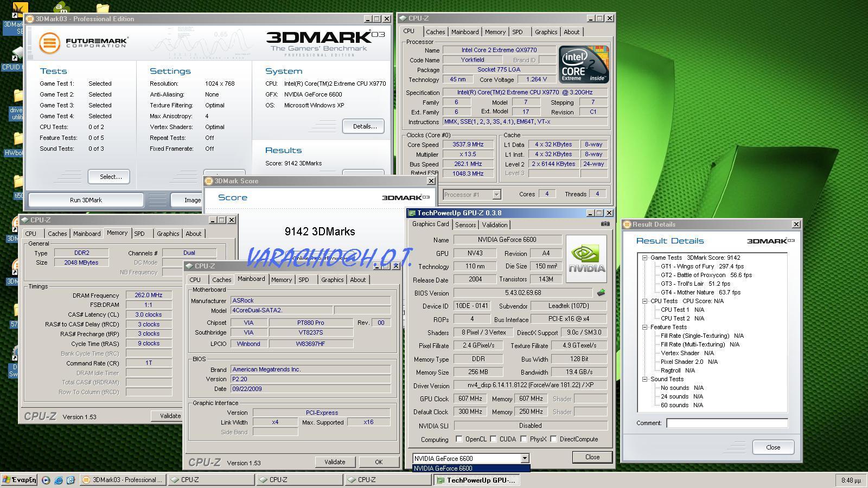Open the GPU selector dropdown in GPU-Z
This screenshot has height=488, width=868.
525,459
